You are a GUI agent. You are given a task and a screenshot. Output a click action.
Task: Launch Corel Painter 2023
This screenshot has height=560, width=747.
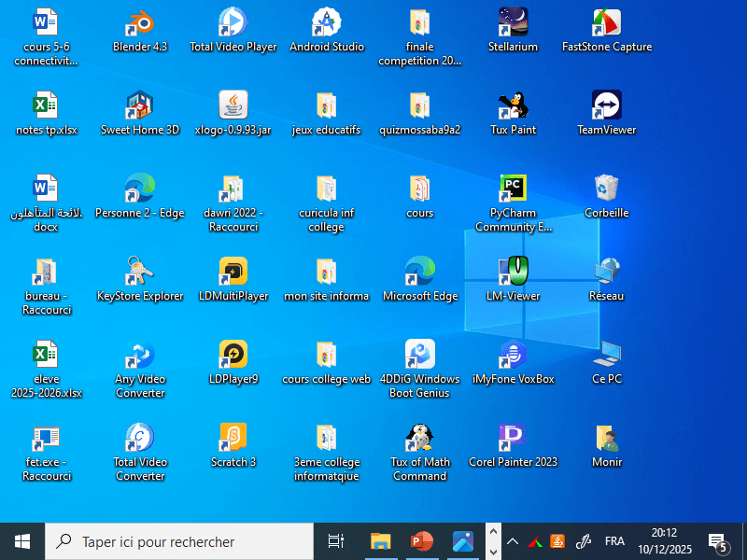click(x=513, y=439)
